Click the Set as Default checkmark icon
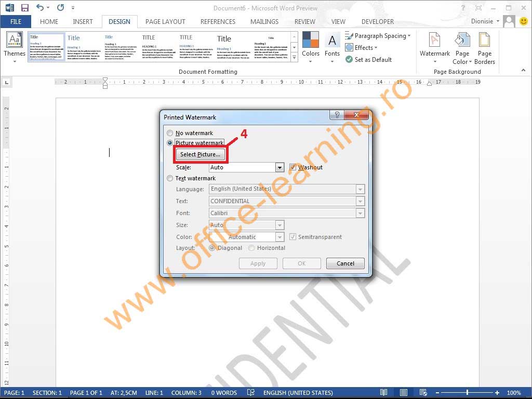Image resolution: width=532 pixels, height=399 pixels. (x=349, y=59)
